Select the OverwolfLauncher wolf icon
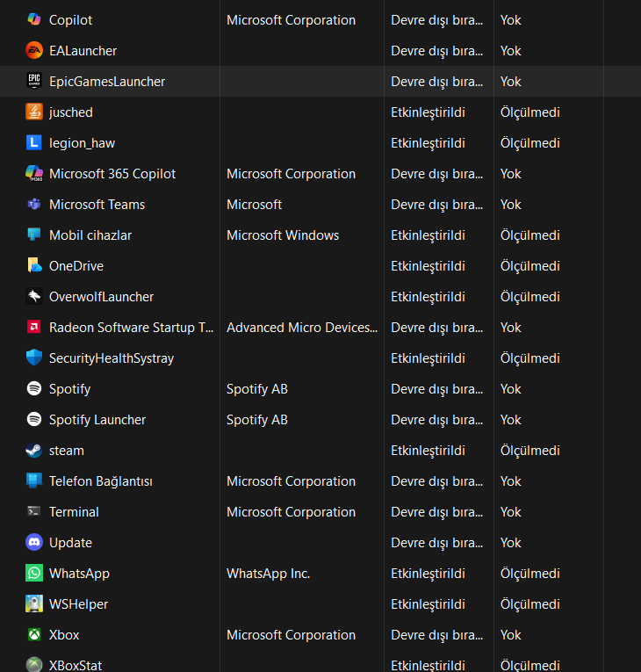This screenshot has width=641, height=672. (34, 297)
